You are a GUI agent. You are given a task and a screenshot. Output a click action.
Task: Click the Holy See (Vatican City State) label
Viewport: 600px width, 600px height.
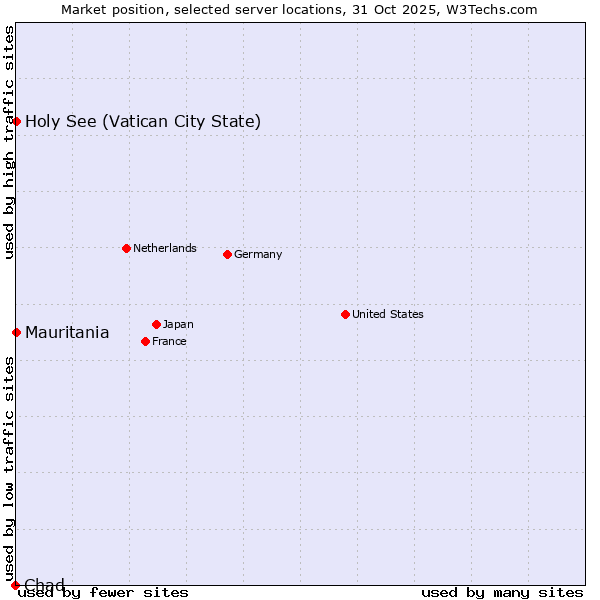(x=143, y=122)
